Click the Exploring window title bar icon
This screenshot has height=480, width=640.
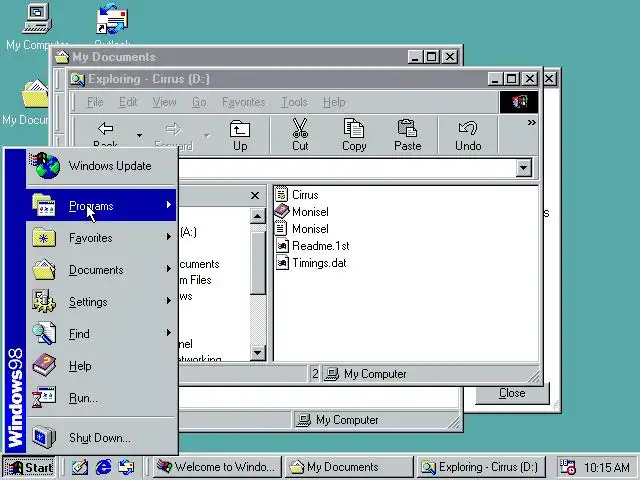(77, 79)
